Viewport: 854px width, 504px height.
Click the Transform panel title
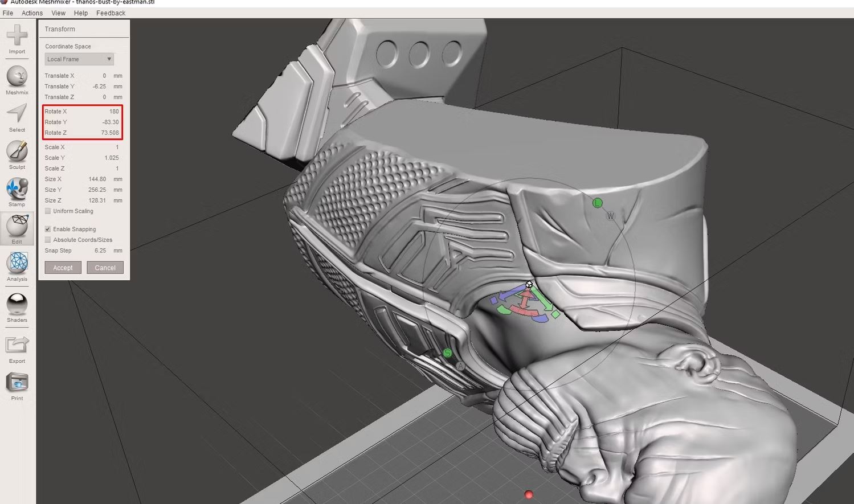(x=60, y=29)
